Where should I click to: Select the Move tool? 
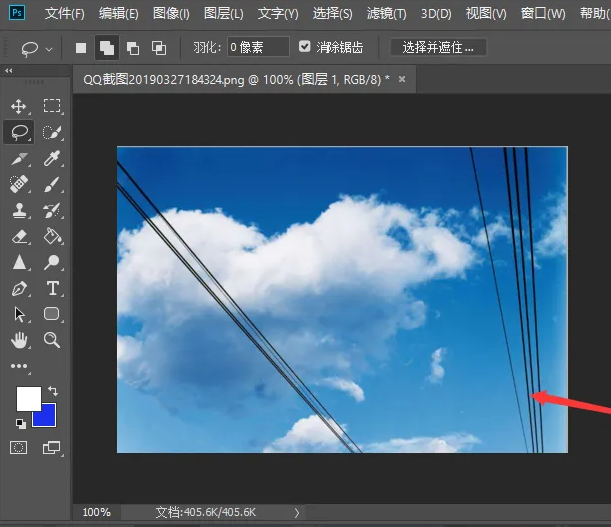(19, 106)
